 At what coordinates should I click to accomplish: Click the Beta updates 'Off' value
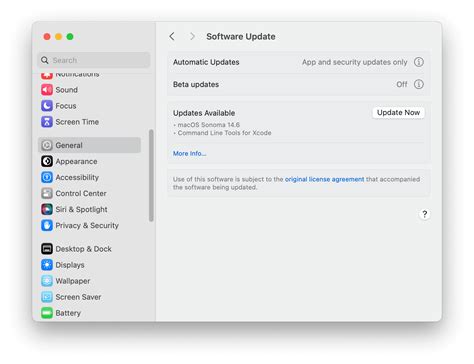click(402, 84)
